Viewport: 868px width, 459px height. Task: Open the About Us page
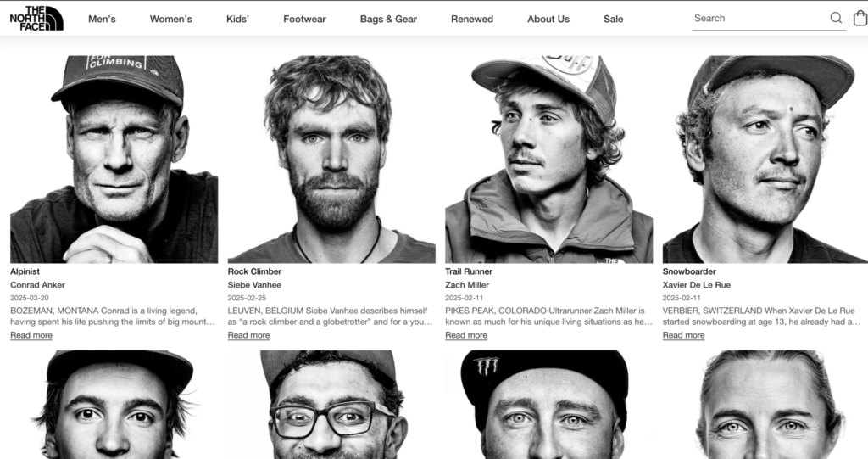point(548,19)
